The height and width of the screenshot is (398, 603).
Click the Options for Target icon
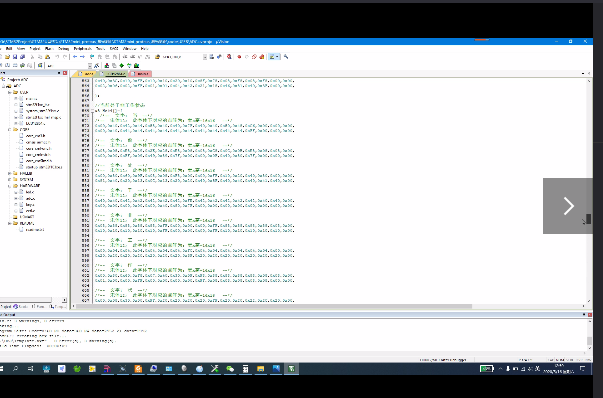pos(97,65)
